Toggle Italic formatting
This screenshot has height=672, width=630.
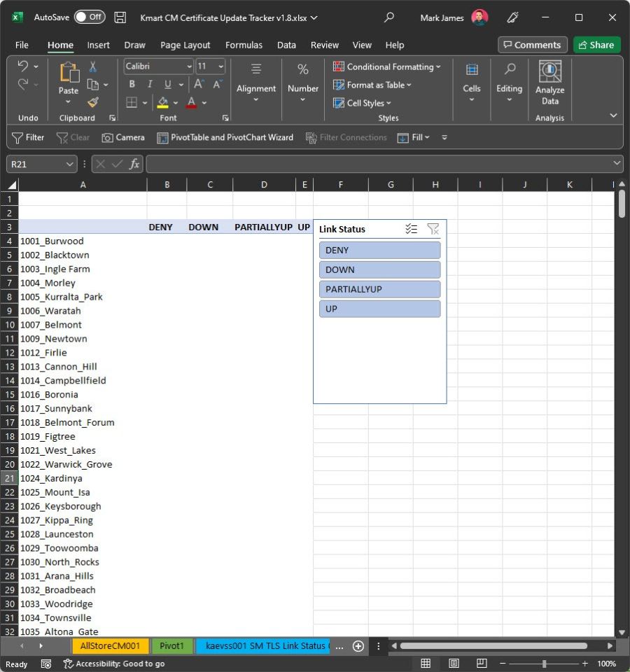click(150, 84)
